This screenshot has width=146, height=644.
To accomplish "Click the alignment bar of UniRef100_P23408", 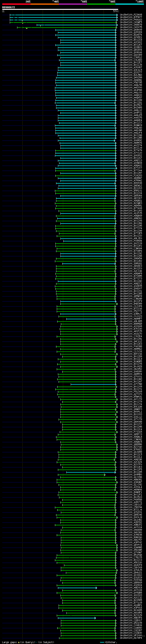I will pos(64,15).
